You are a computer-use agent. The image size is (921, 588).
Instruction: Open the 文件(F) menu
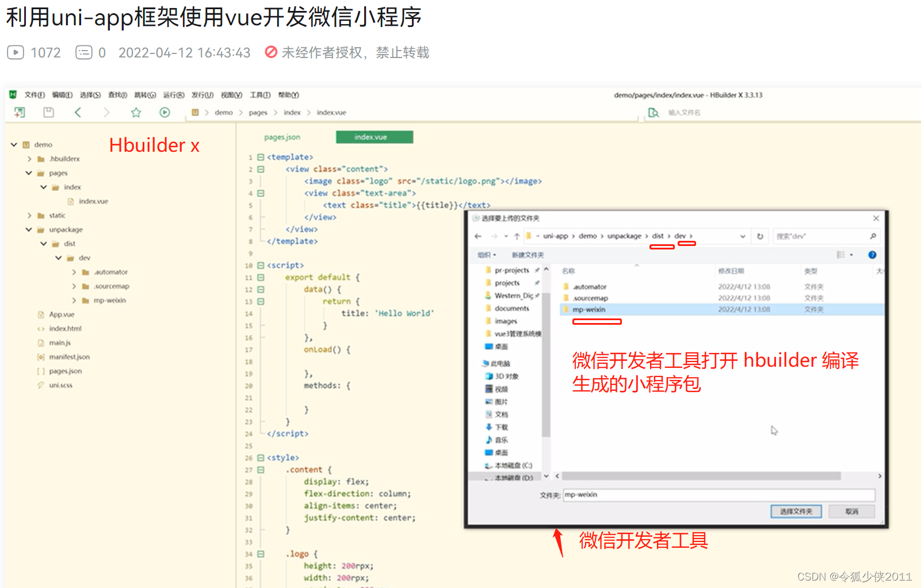pos(35,95)
